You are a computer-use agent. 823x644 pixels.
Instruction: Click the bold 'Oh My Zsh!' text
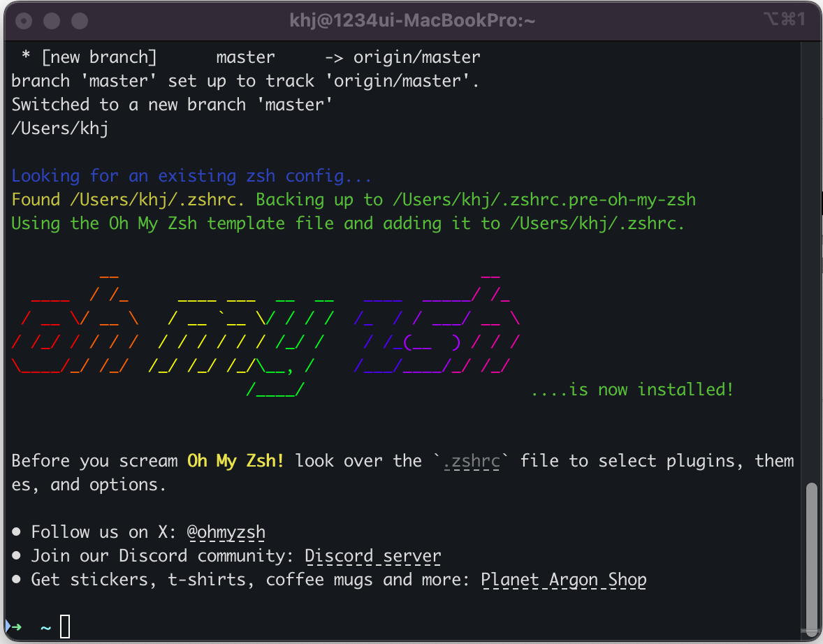coord(235,461)
